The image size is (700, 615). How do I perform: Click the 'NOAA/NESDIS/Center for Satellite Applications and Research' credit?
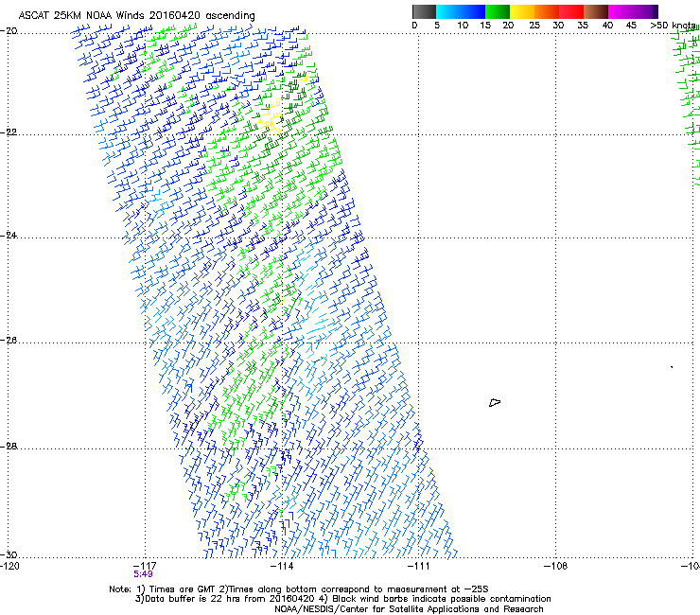click(x=409, y=609)
